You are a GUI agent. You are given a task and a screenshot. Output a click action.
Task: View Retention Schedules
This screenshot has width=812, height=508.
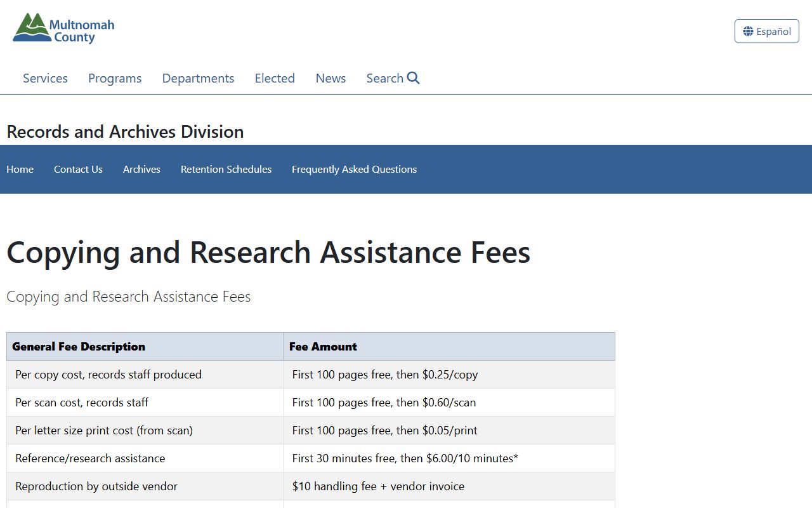click(x=226, y=169)
